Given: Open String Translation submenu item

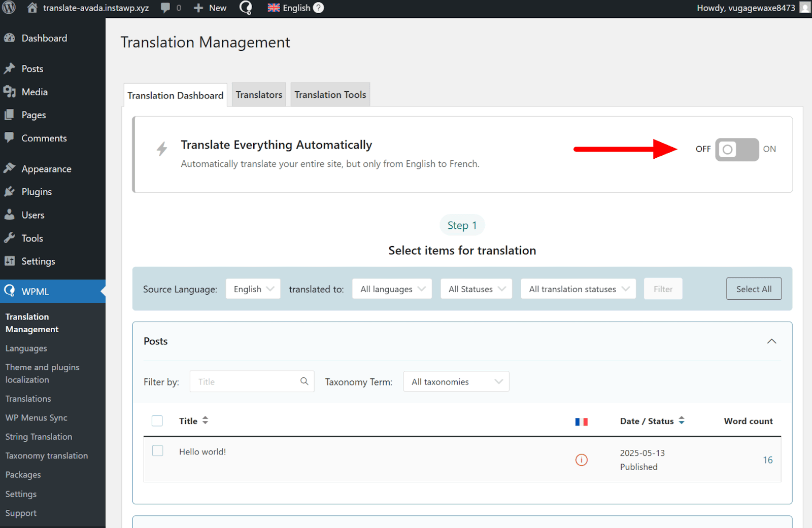Looking at the screenshot, I should (x=39, y=437).
